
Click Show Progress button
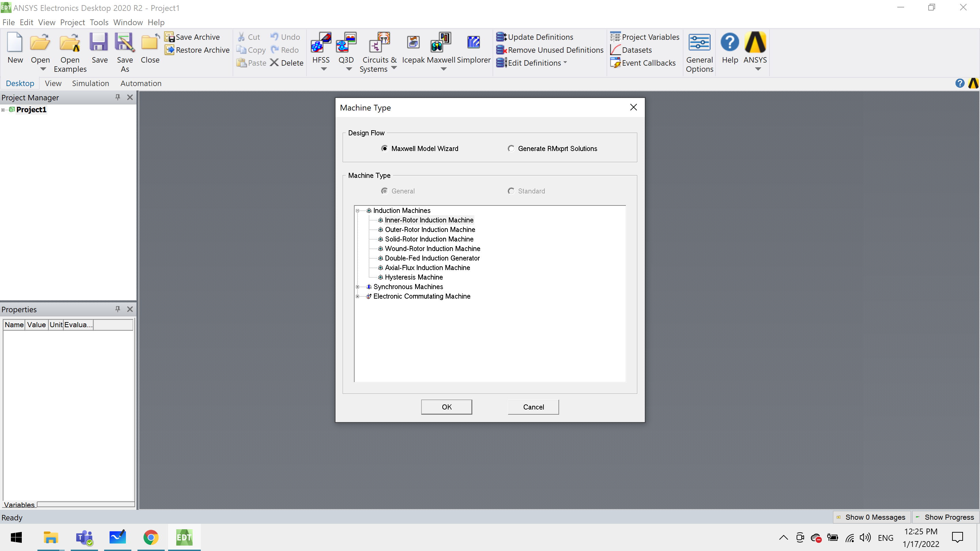(x=945, y=517)
